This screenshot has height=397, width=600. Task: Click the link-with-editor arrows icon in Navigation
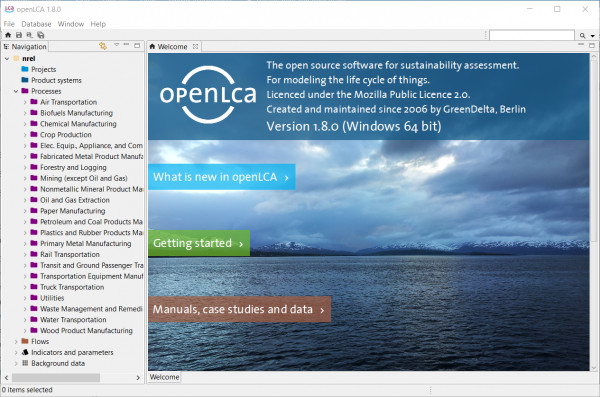(103, 46)
